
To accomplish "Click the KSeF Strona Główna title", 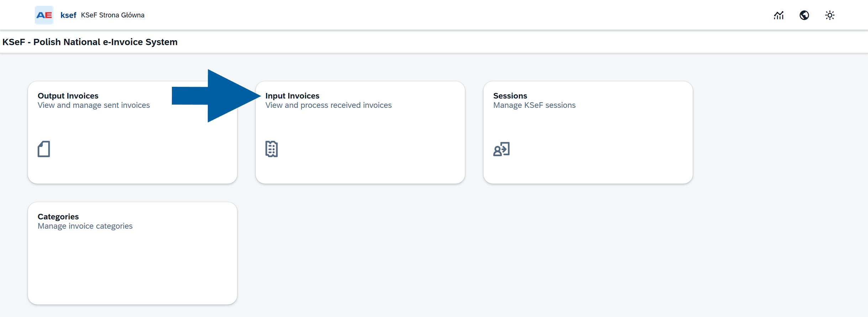I will click(x=112, y=15).
